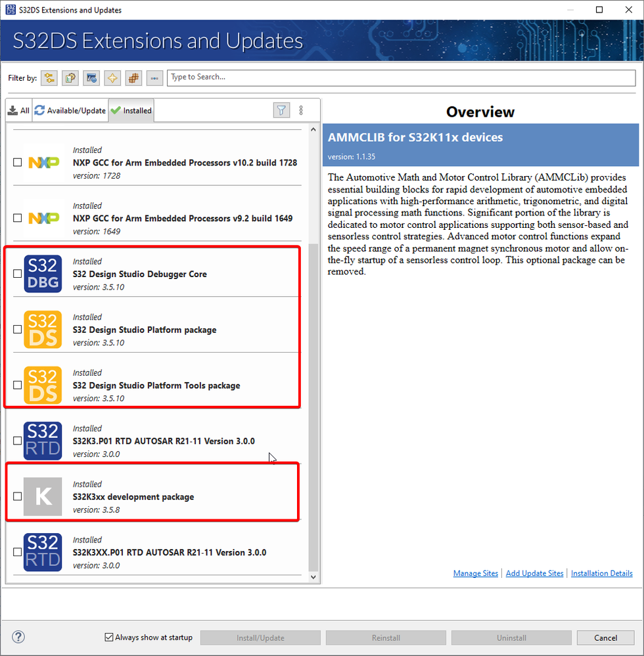Viewport: 644px width, 656px height.
Task: Click the S32DS app icon in title bar
Action: pos(11,10)
